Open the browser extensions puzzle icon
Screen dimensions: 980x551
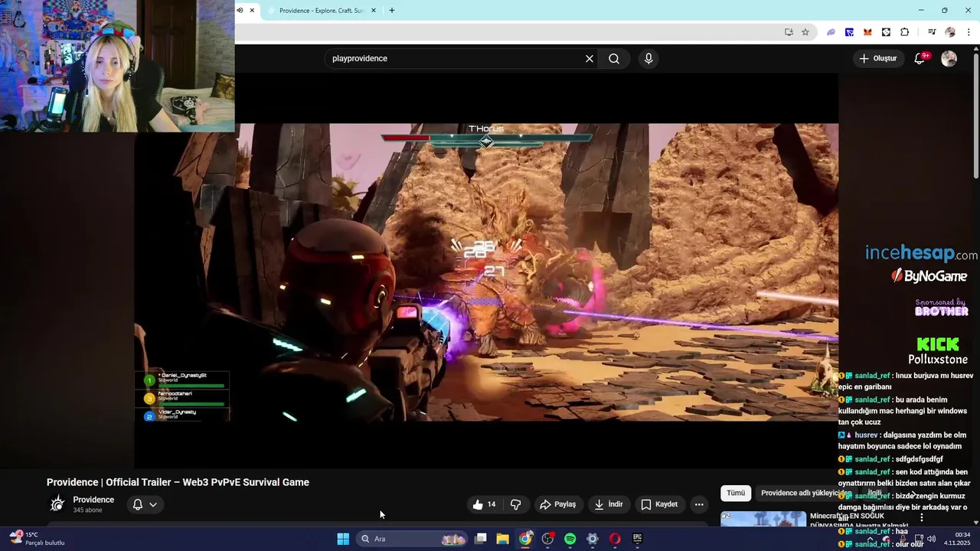click(x=905, y=32)
